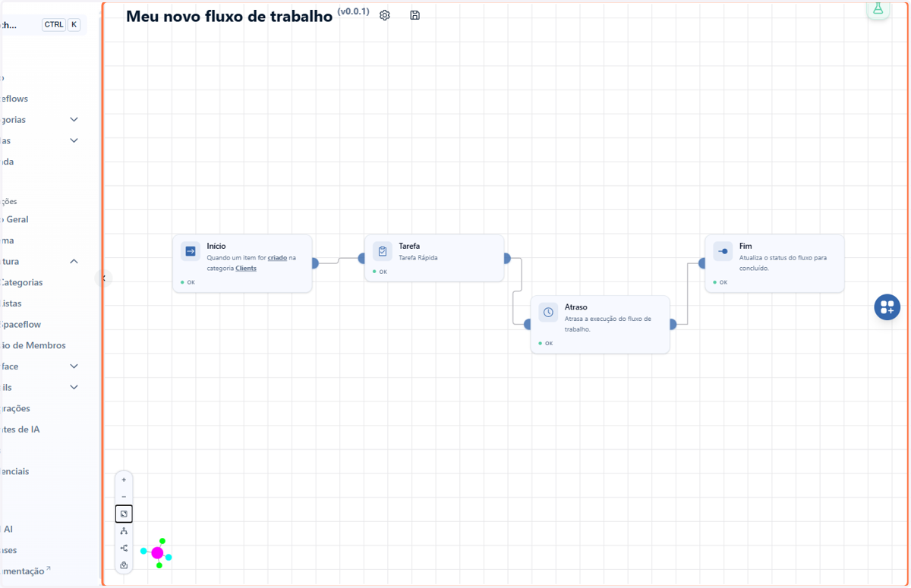This screenshot has width=911, height=588.
Task: Click Atraso node input connector
Action: coord(528,325)
